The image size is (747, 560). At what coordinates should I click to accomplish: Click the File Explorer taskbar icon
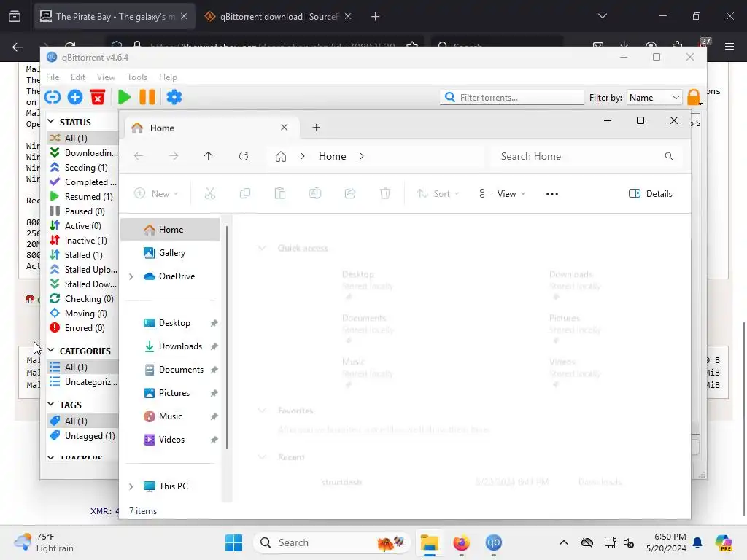click(429, 542)
